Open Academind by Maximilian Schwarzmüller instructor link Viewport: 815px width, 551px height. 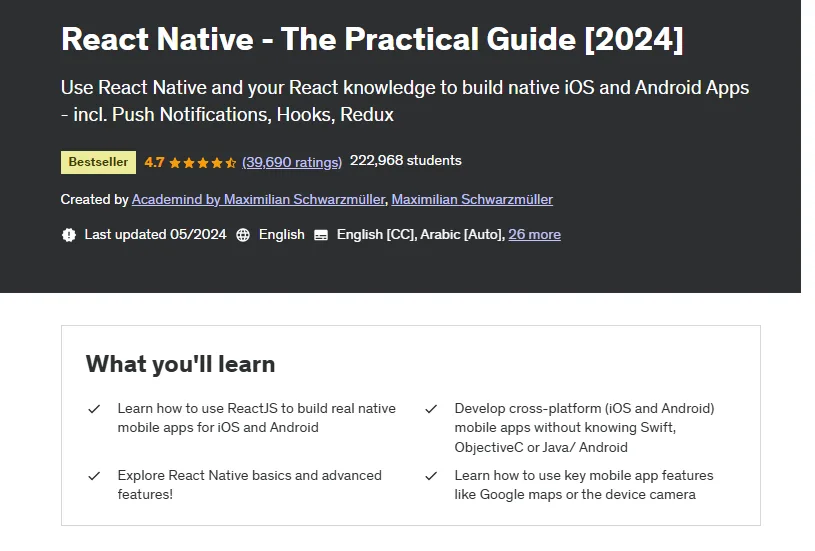pos(258,200)
